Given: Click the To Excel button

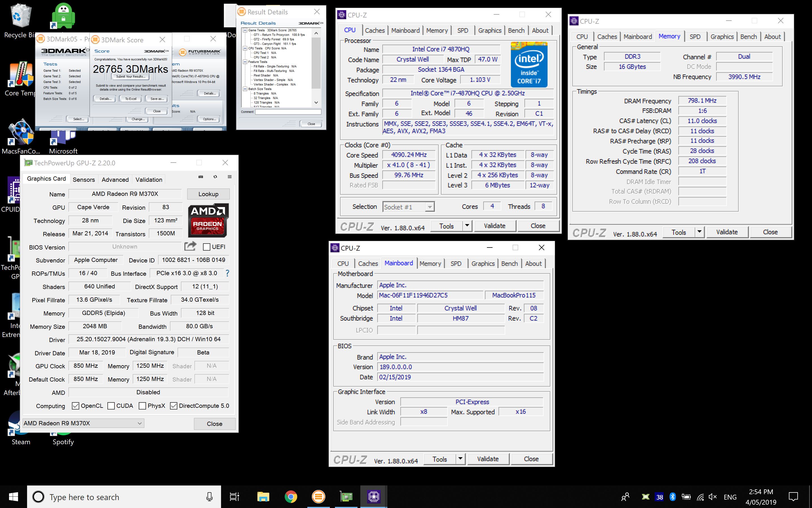Looking at the screenshot, I should [131, 99].
